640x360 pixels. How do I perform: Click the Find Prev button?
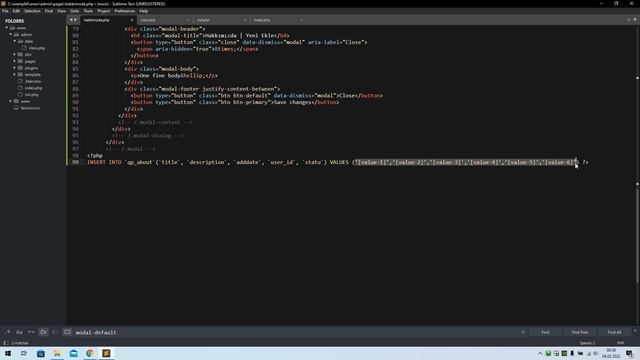[580, 332]
